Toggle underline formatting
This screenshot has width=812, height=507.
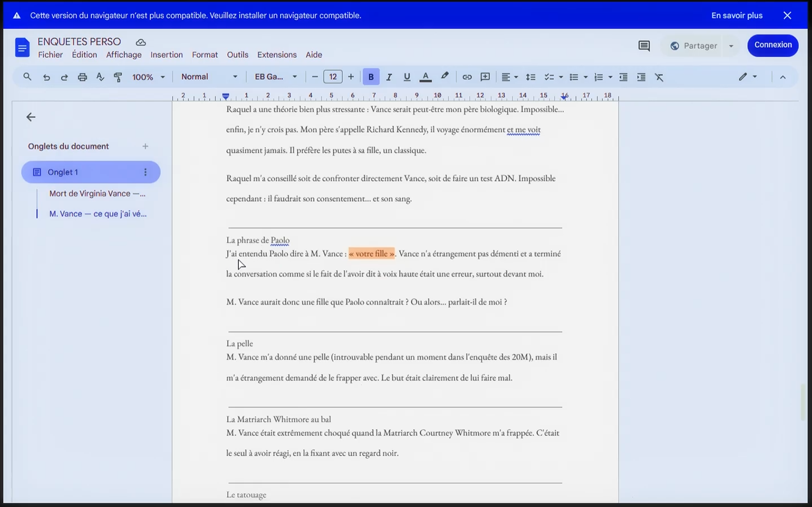tap(407, 77)
